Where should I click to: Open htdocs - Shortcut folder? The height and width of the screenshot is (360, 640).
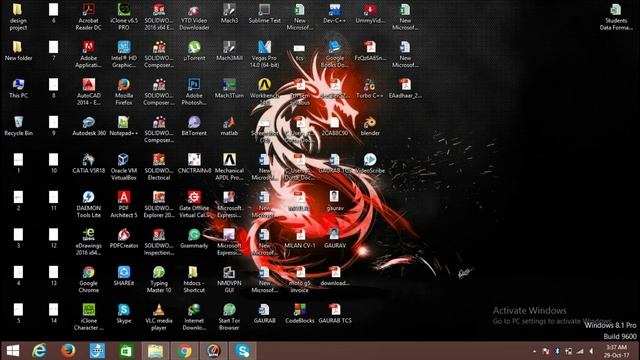(x=194, y=279)
